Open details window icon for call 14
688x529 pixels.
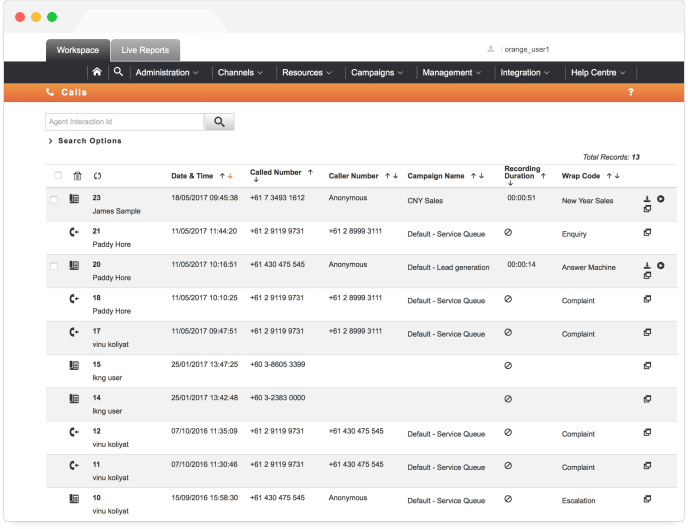647,399
